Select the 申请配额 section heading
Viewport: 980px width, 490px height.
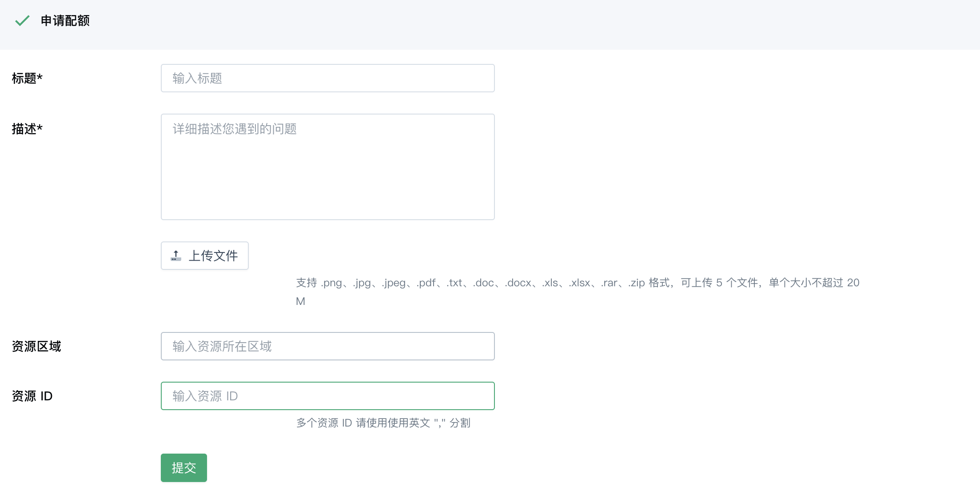[65, 21]
